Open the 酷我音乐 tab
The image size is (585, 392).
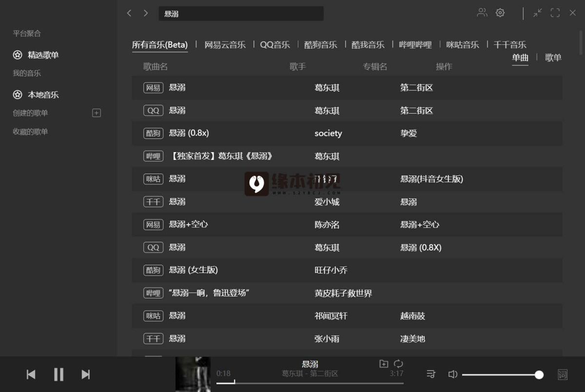click(368, 45)
